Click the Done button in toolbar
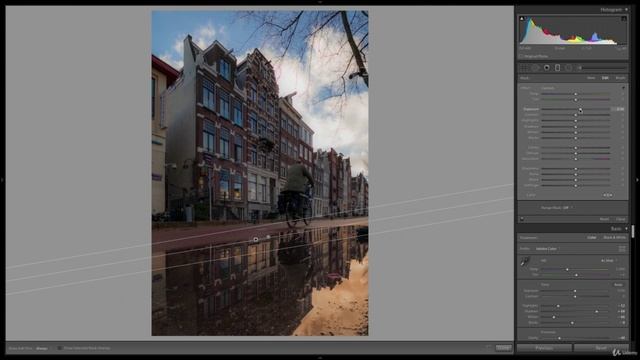This screenshot has width=640, height=360. 503,348
